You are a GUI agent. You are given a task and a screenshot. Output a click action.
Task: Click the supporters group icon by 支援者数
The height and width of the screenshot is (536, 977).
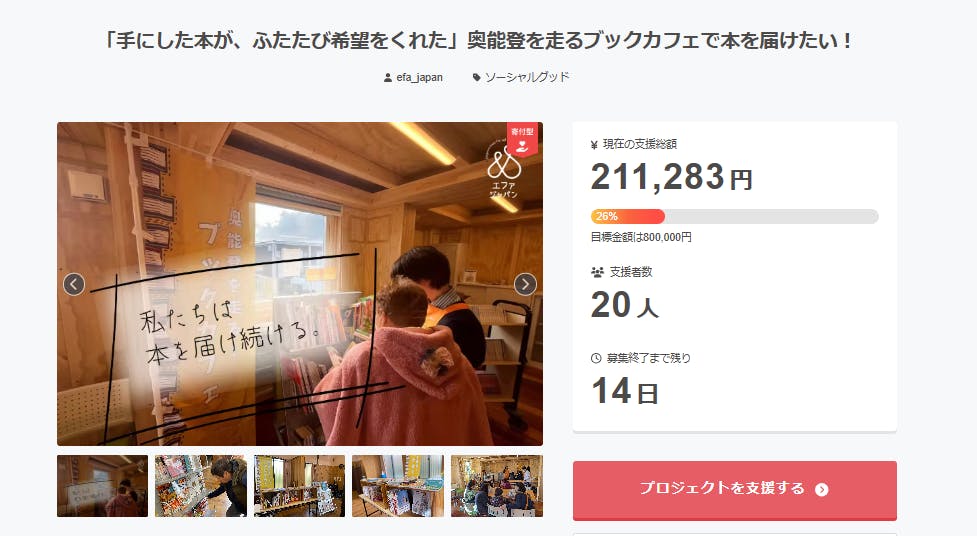coord(597,272)
